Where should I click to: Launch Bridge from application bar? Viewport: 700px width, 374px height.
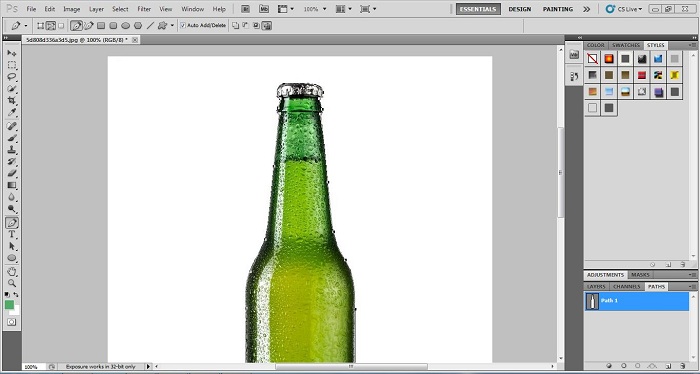245,8
